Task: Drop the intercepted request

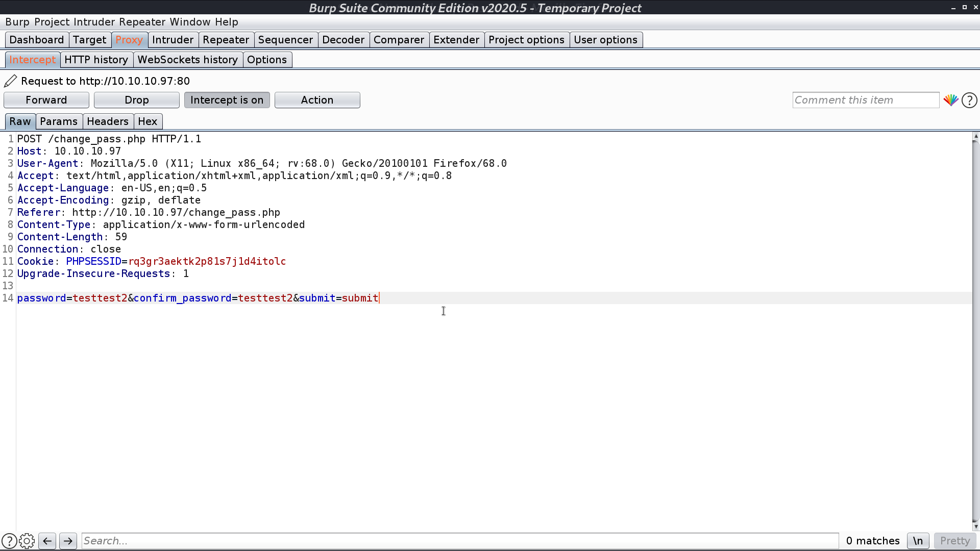Action: (x=137, y=100)
